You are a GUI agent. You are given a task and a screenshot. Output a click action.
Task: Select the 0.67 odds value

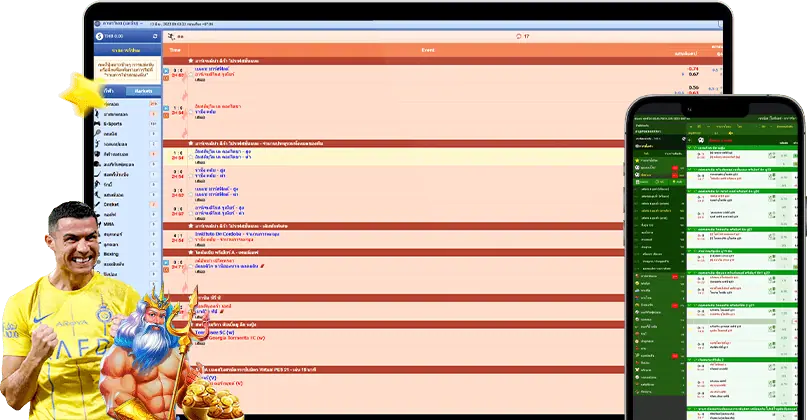pos(694,74)
